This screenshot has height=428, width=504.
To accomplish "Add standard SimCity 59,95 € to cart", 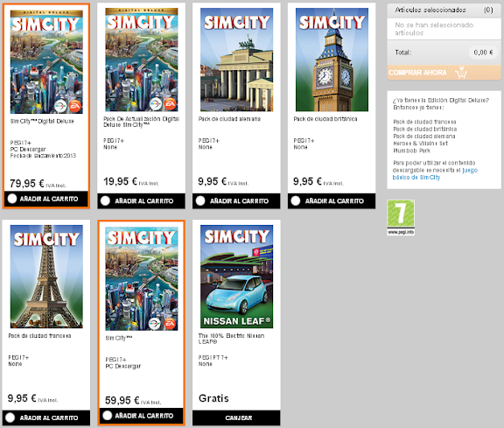I will (142, 416).
